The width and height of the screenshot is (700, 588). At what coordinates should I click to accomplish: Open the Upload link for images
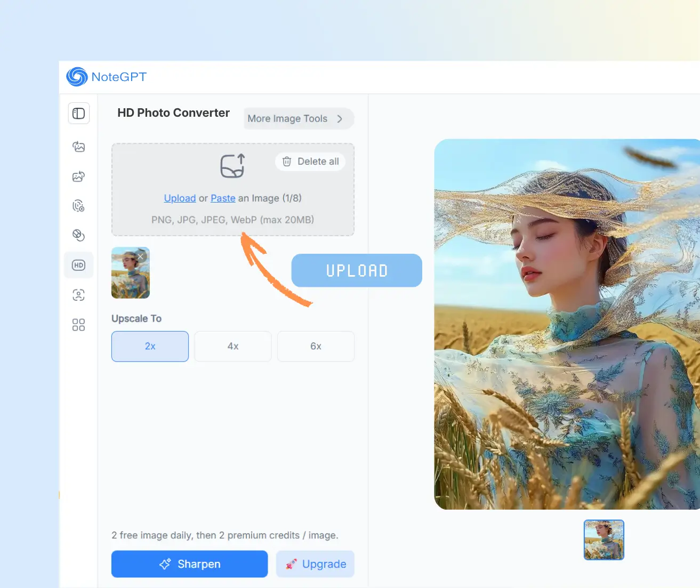pyautogui.click(x=180, y=198)
